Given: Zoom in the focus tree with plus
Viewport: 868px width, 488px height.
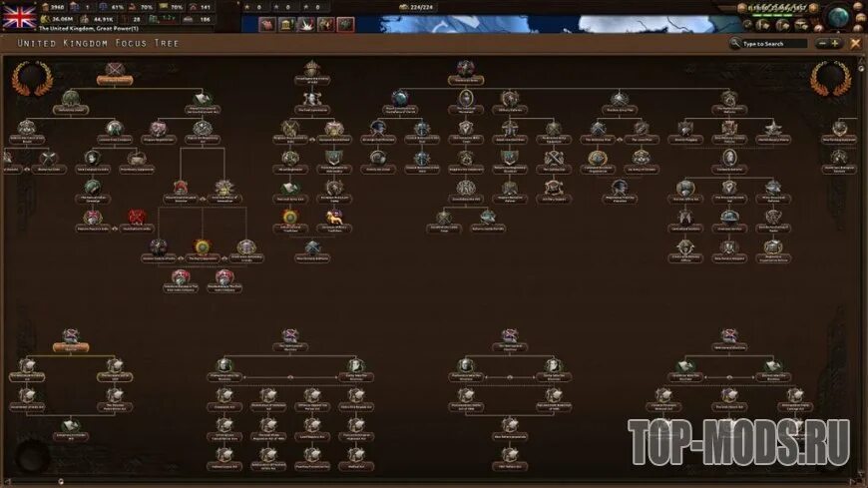Looking at the screenshot, I should pyautogui.click(x=835, y=43).
